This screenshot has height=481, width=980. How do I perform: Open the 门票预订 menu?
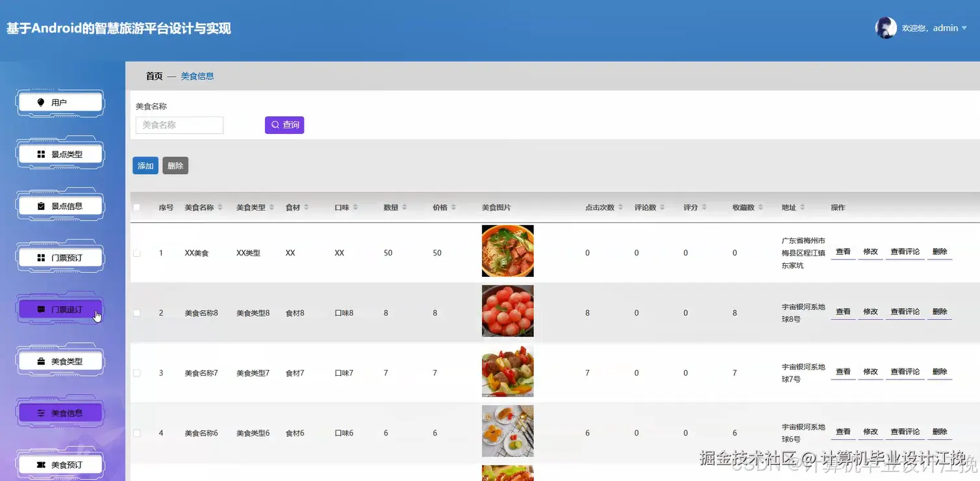tap(60, 258)
